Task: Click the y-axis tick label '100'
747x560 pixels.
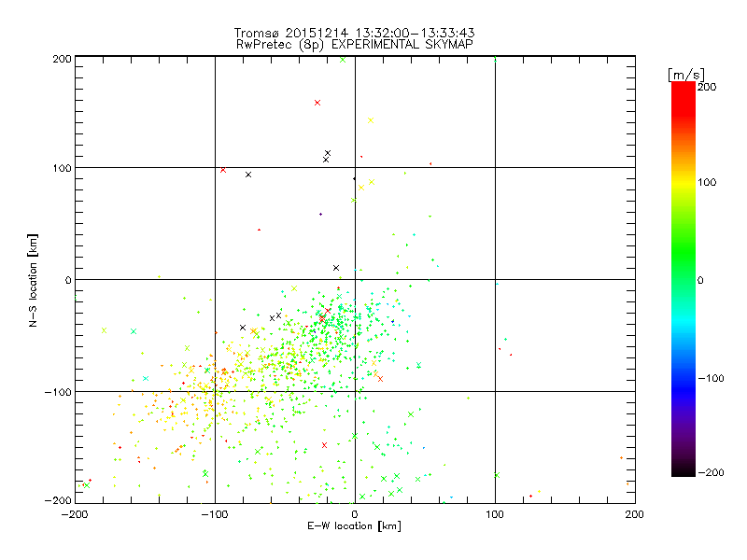Action: pos(63,168)
